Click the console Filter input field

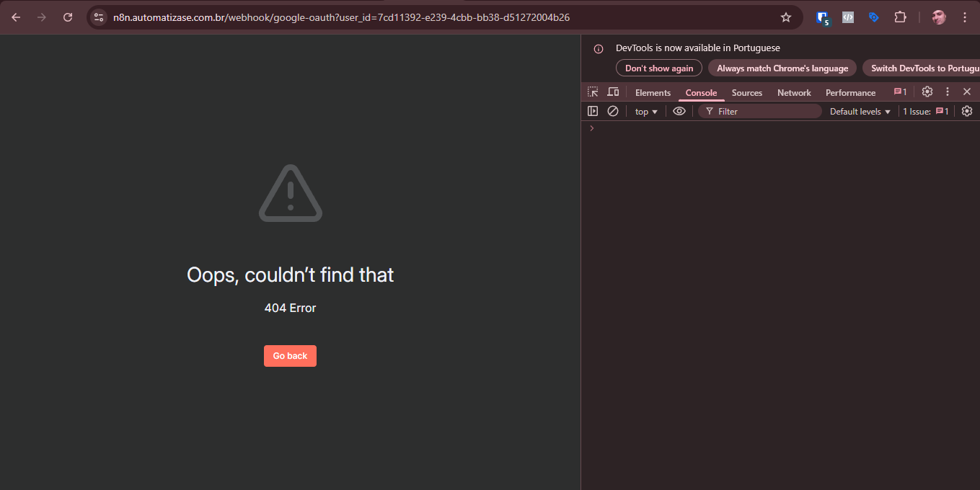[x=764, y=112]
